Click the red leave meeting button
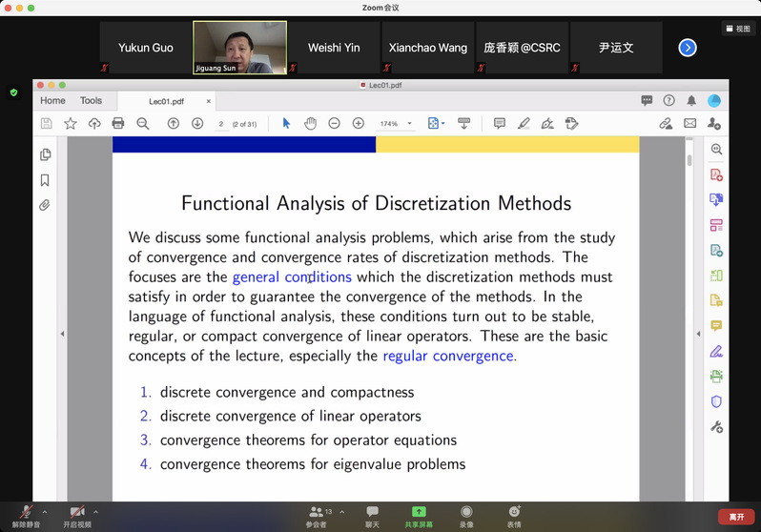The width and height of the screenshot is (761, 532). 736,516
